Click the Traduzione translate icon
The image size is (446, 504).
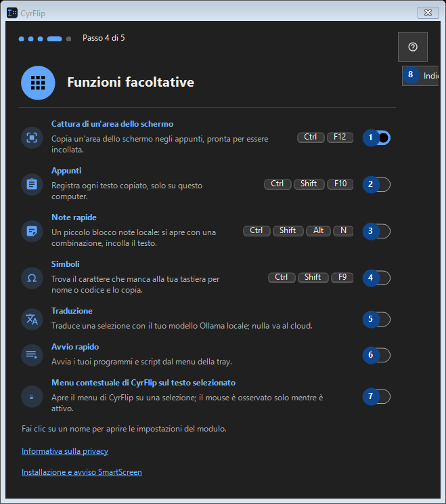tap(32, 319)
